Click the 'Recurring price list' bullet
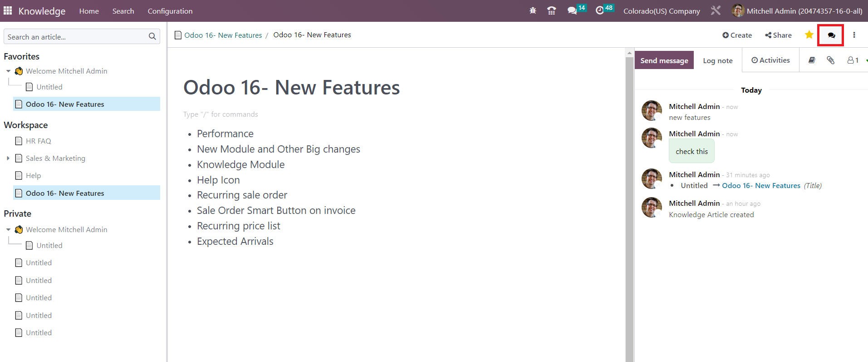Image resolution: width=868 pixels, height=362 pixels. [239, 226]
